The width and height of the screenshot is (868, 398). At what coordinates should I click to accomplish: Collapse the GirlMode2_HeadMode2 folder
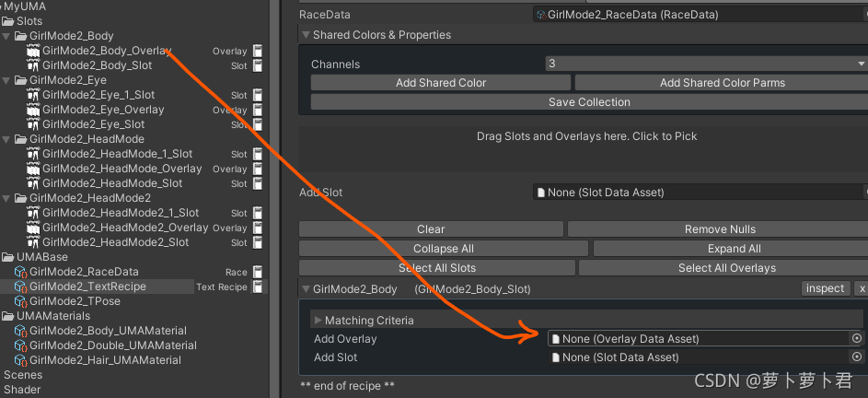click(x=6, y=198)
